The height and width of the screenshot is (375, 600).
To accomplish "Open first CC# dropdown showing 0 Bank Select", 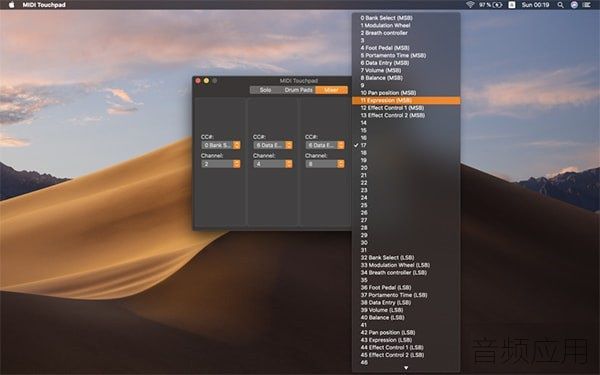I will [x=221, y=145].
